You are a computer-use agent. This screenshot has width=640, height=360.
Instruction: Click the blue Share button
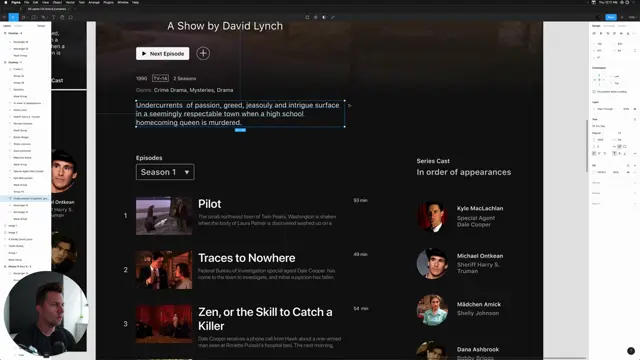coord(611,17)
